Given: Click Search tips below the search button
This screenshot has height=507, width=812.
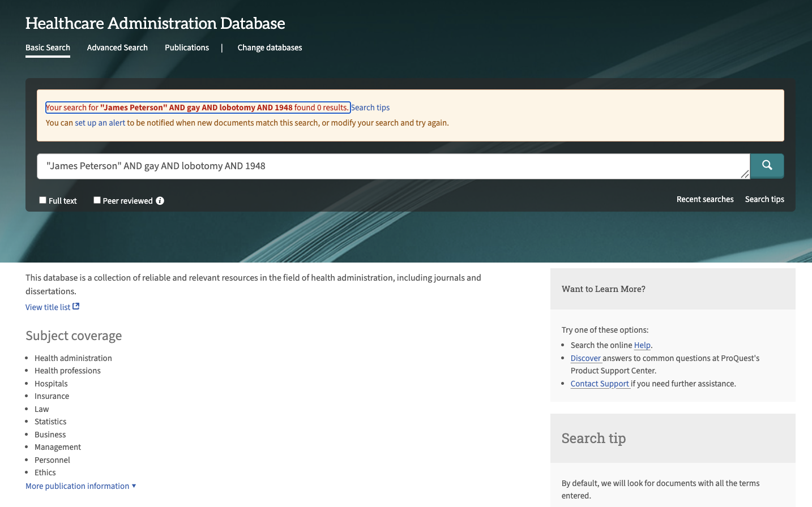Looking at the screenshot, I should tap(764, 199).
